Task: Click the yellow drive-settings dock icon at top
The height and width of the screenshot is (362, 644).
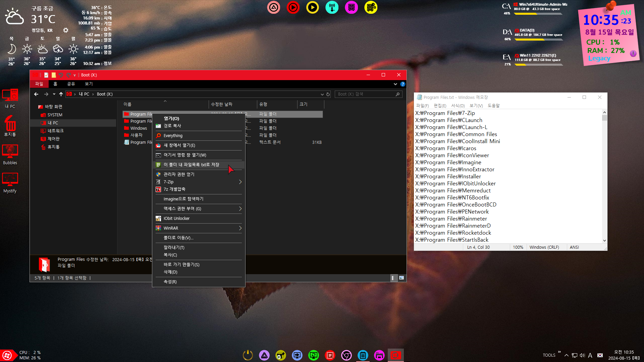Action: [x=371, y=7]
